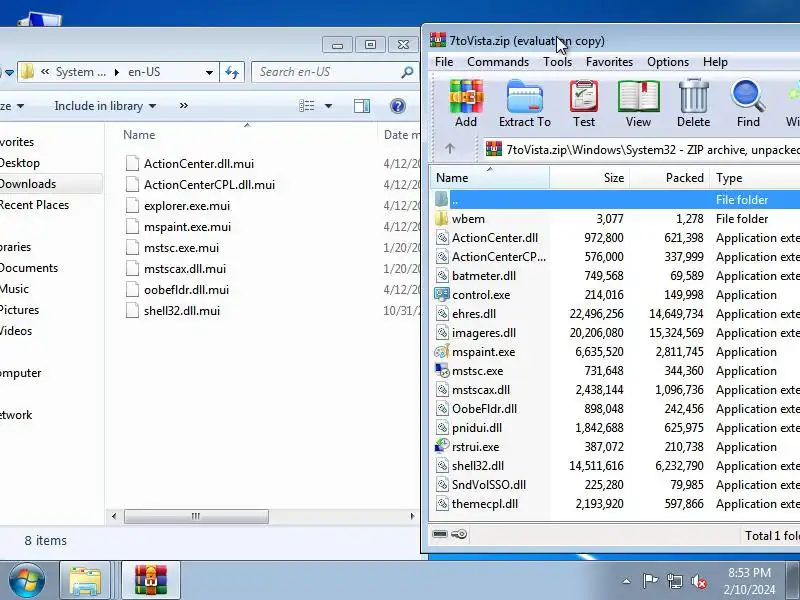
Task: Open the Help menu in WinRAR
Action: pos(715,62)
